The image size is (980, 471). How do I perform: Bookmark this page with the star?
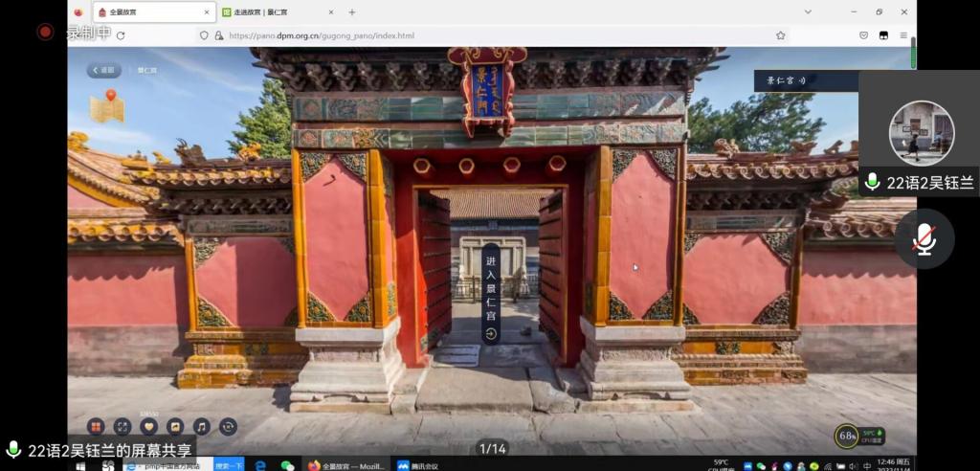pos(781,35)
